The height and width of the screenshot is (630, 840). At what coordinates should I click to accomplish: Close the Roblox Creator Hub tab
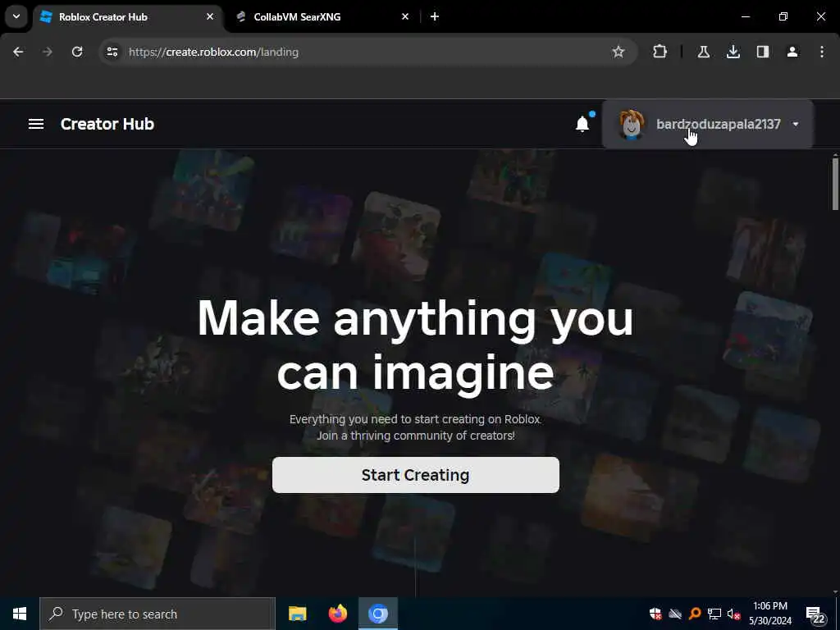tap(210, 17)
